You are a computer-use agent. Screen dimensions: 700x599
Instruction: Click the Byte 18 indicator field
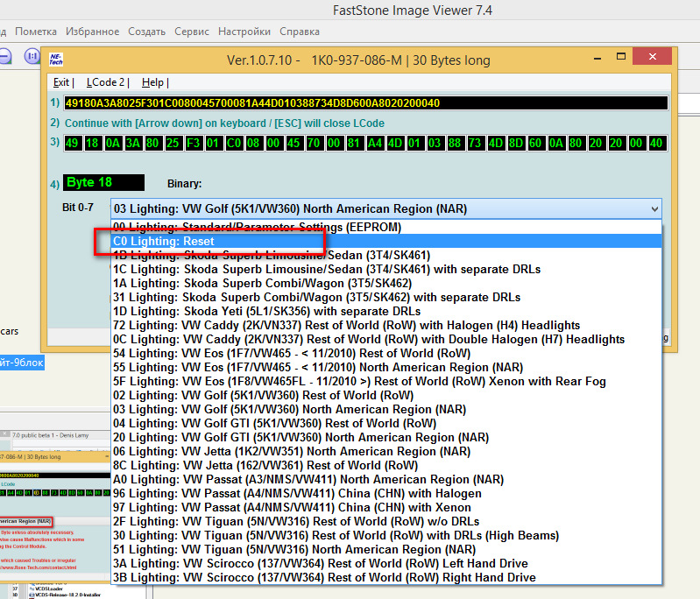103,182
